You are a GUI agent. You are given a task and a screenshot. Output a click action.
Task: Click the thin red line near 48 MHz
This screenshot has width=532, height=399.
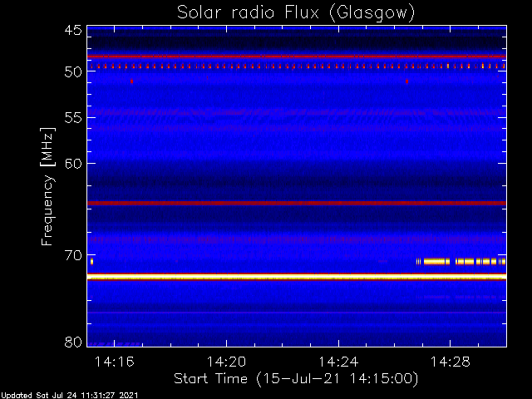297,57
